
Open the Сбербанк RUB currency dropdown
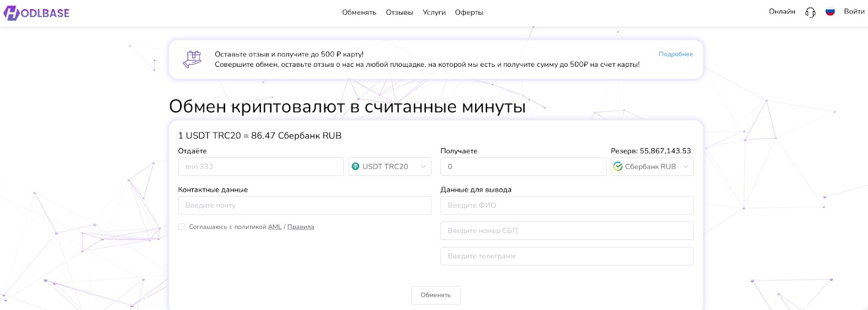[x=652, y=167]
